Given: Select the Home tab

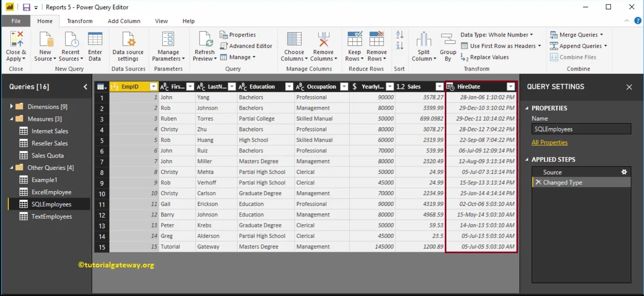Looking at the screenshot, I should (x=45, y=21).
